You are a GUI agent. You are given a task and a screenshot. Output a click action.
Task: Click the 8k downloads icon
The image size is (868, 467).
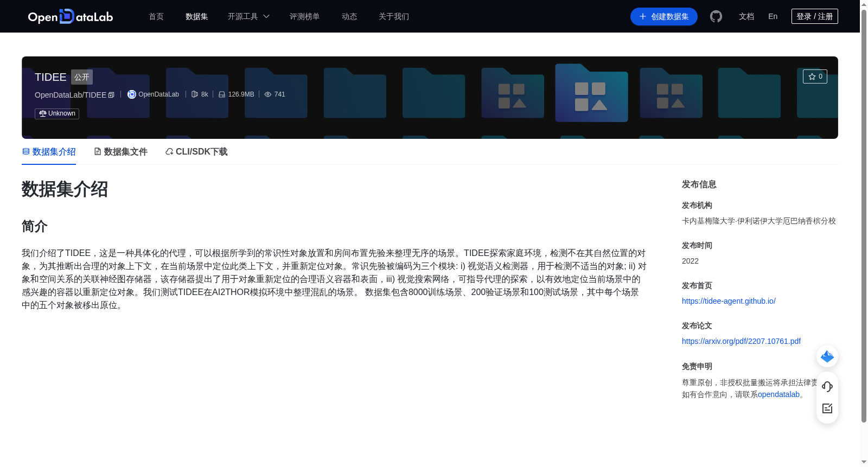click(195, 94)
